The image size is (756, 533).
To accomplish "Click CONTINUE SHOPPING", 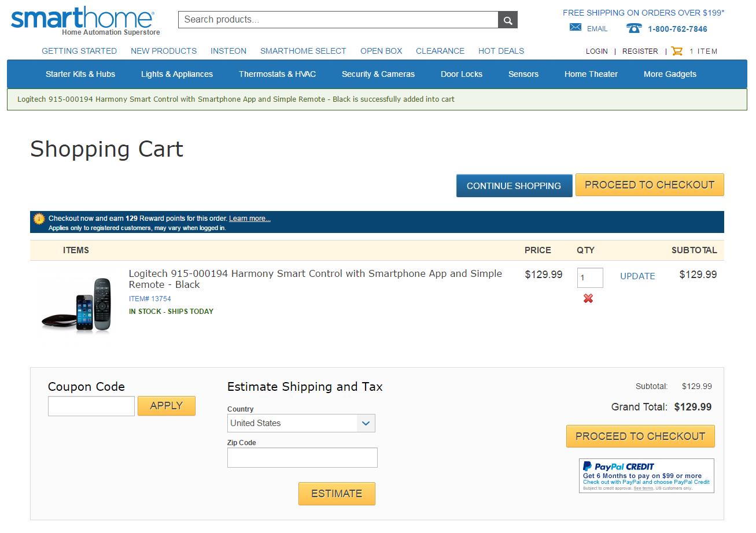I will click(514, 186).
